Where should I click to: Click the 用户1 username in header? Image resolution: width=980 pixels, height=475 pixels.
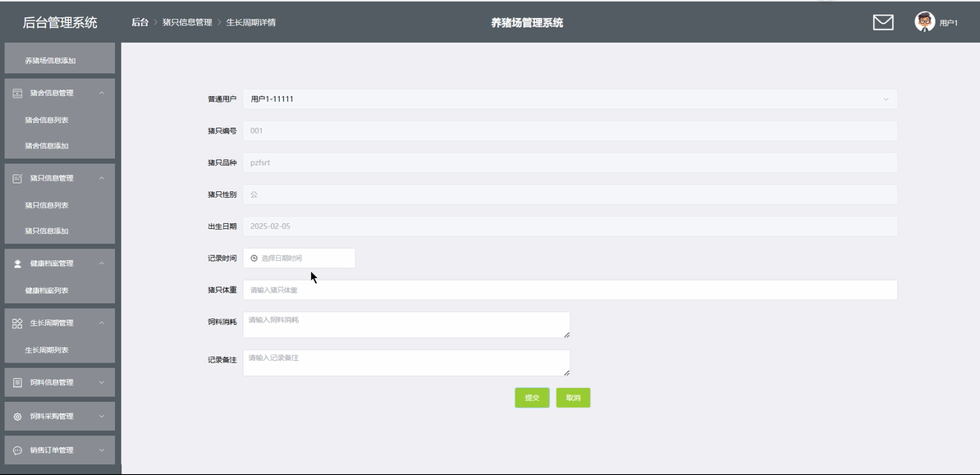pyautogui.click(x=948, y=23)
